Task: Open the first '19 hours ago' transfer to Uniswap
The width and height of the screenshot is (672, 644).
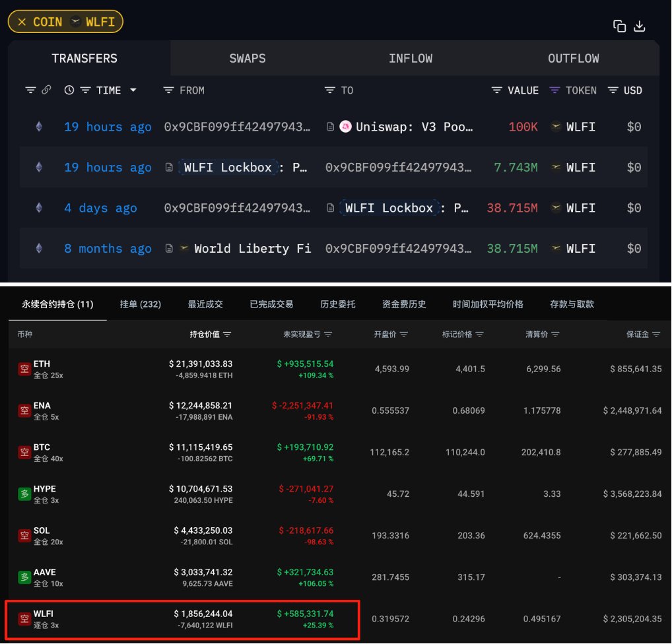Action: [x=108, y=127]
